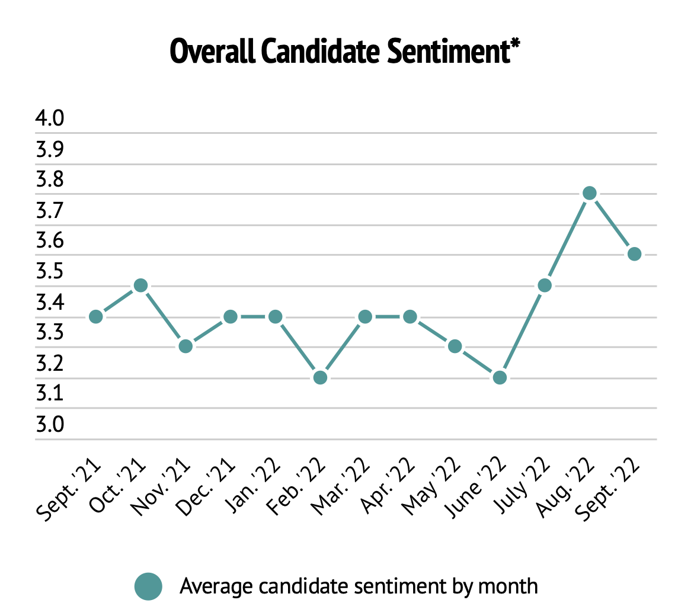Viewport: 678px width, 616px height.
Task: Click the 'Average candidate sentiment by month' legend label
Action: [359, 586]
